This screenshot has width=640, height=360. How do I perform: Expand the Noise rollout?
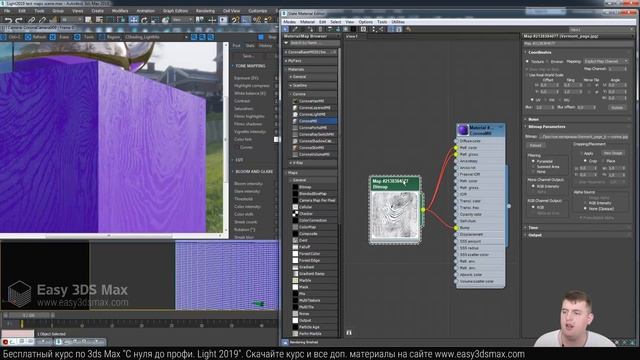[x=533, y=119]
